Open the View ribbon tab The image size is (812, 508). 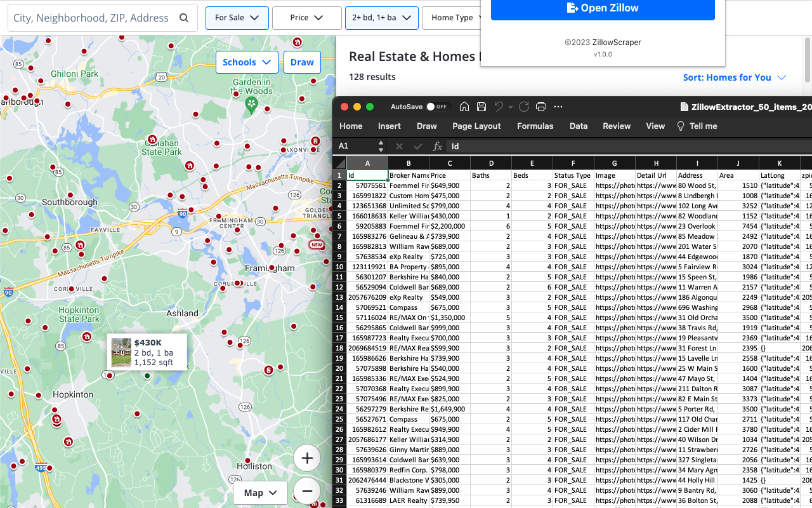tap(655, 126)
